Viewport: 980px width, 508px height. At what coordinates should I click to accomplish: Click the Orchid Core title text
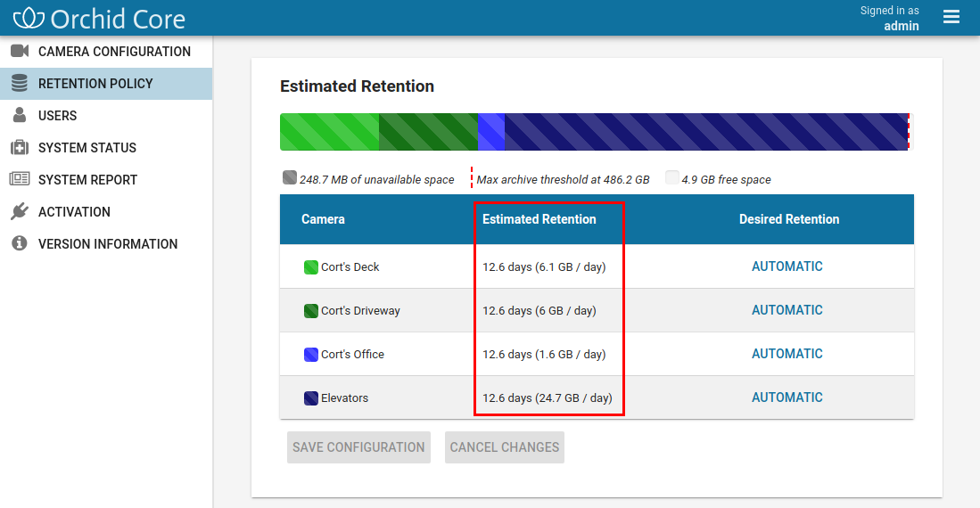click(x=118, y=20)
